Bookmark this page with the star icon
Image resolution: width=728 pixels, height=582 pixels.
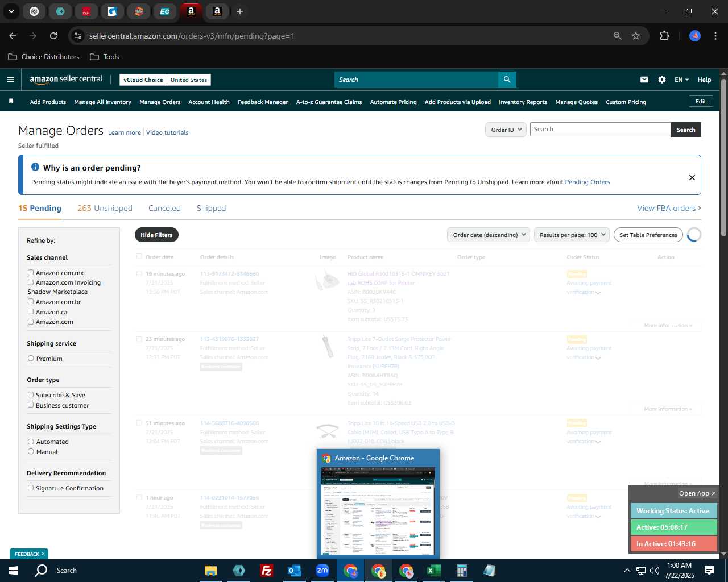(x=636, y=36)
